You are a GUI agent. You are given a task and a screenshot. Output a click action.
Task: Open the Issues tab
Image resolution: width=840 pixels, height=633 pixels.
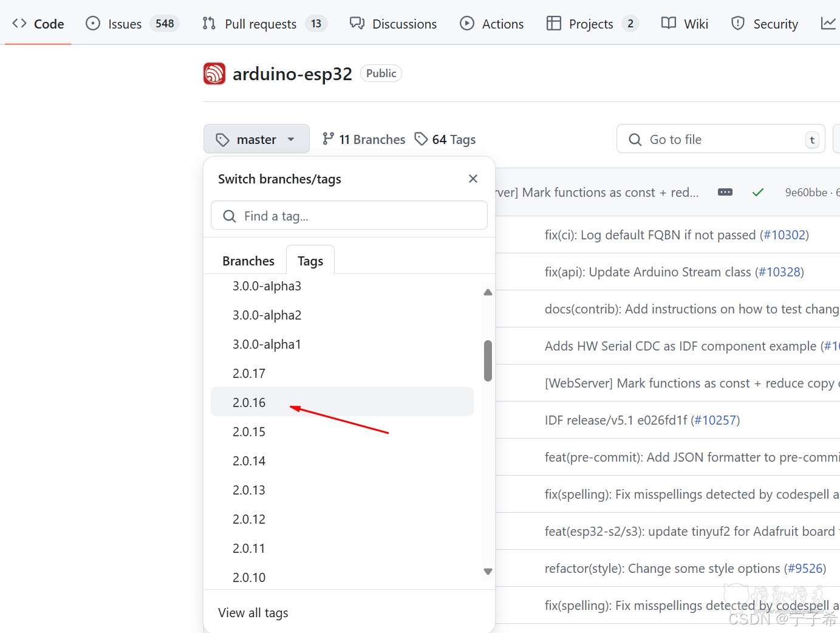[132, 24]
